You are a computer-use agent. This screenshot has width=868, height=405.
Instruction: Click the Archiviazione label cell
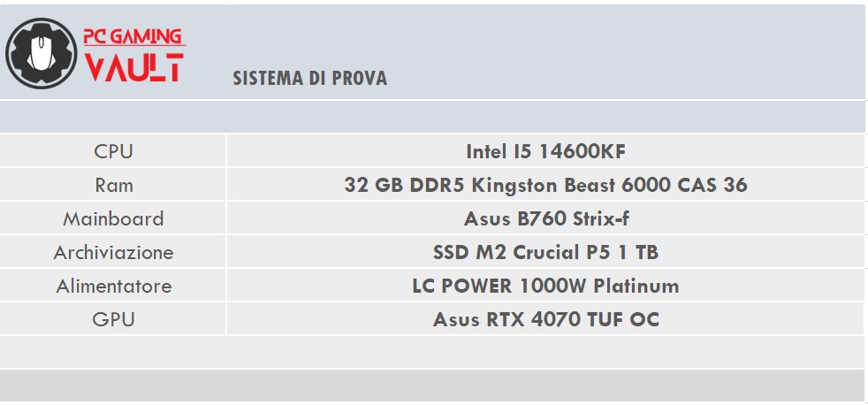coord(113,252)
